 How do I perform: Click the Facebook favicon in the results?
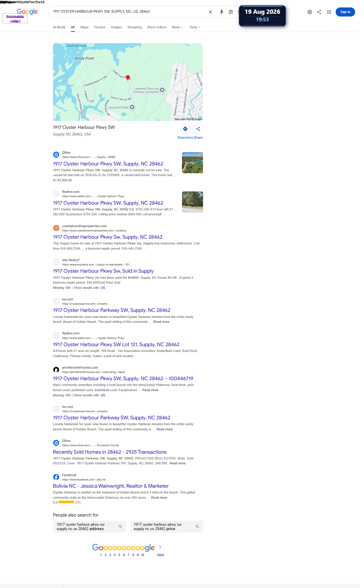[56, 477]
